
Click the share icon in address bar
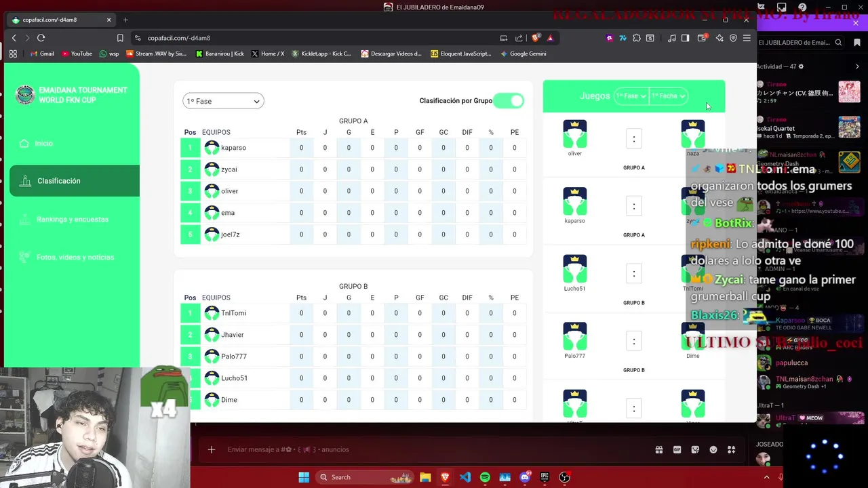coord(519,38)
